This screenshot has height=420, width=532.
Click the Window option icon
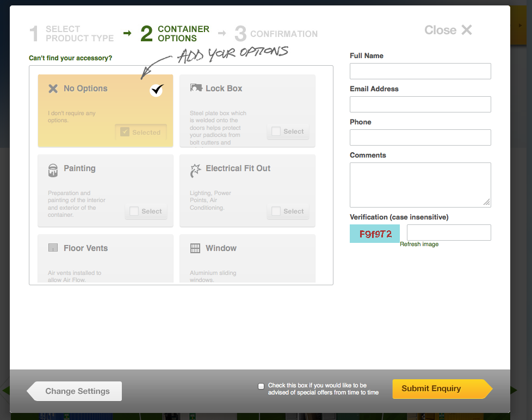[x=195, y=248]
